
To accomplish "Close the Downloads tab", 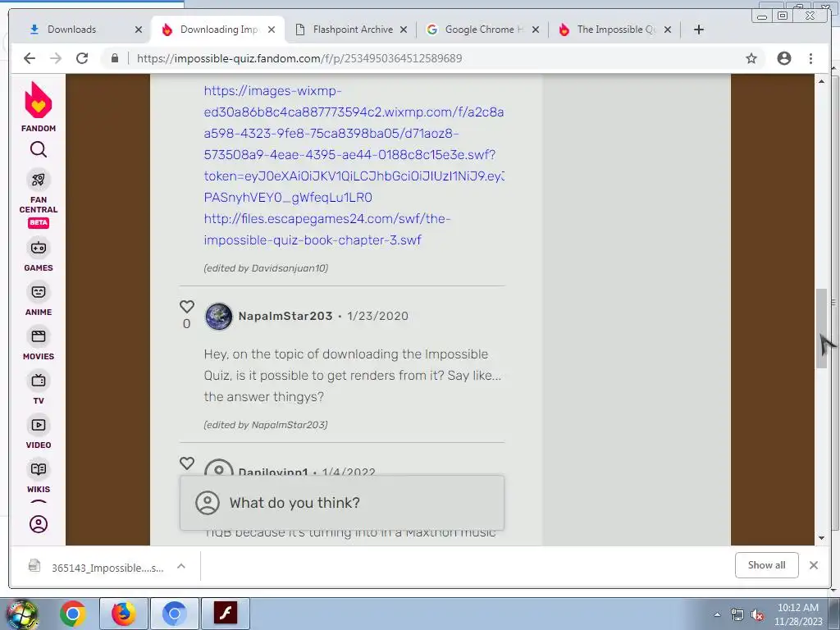I will [138, 30].
